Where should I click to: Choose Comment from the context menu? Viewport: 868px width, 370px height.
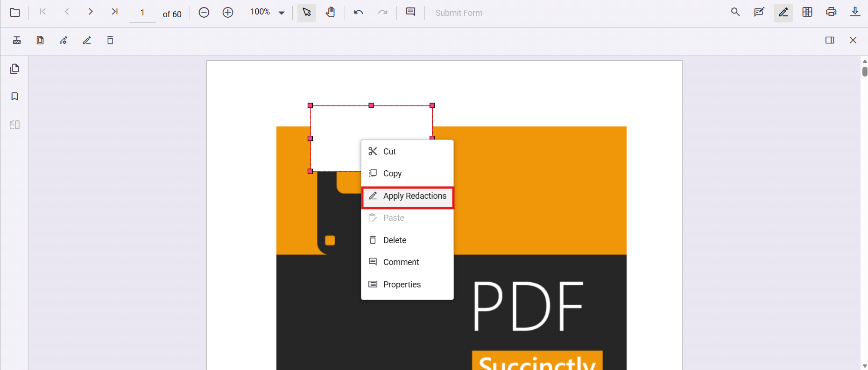point(407,262)
